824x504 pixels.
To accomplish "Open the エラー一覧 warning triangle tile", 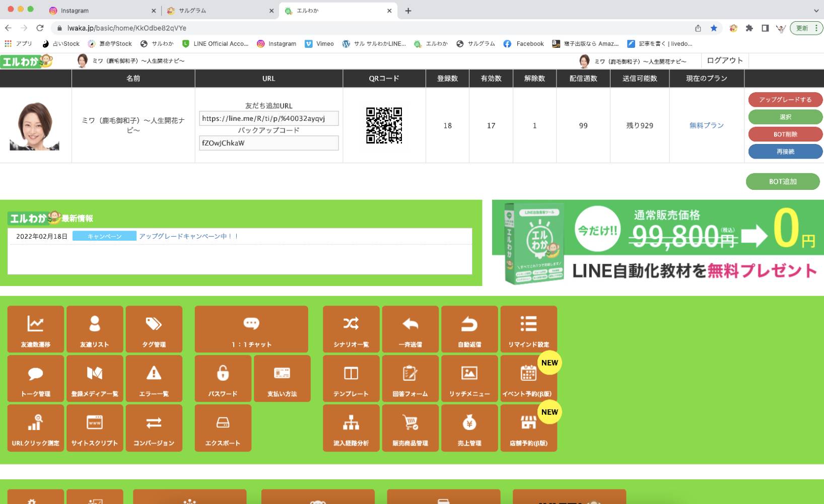I will 154,378.
